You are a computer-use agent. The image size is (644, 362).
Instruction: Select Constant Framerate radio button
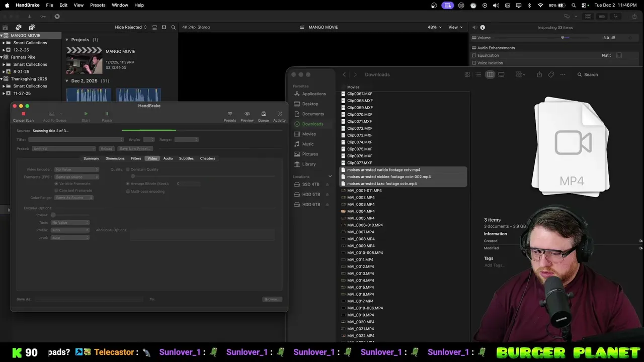coord(56,191)
